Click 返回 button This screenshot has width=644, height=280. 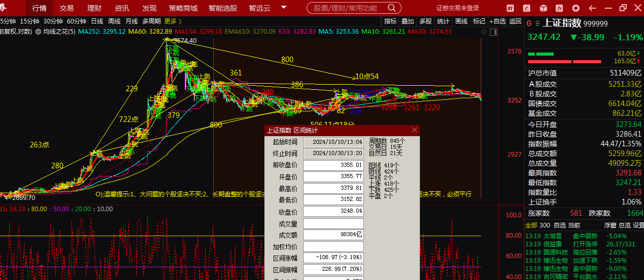515,21
